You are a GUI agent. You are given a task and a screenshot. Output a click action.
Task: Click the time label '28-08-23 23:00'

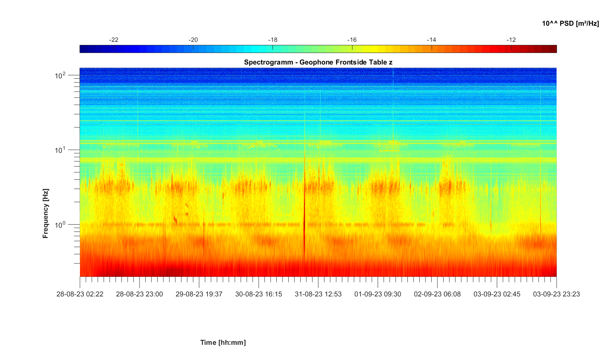click(140, 294)
